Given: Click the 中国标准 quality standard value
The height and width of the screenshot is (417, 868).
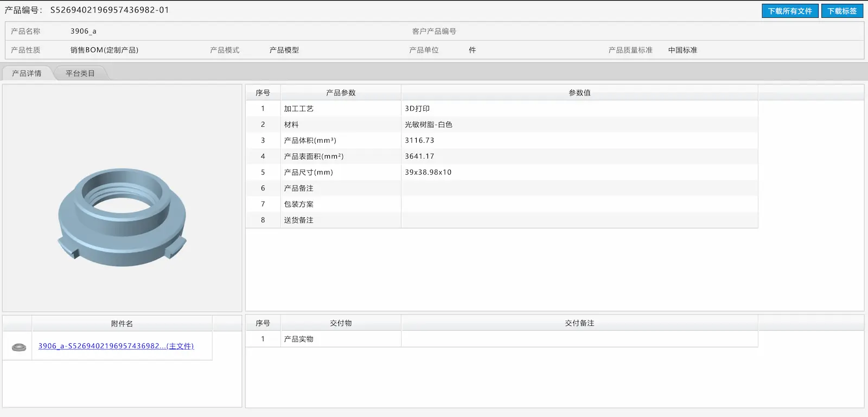Looking at the screenshot, I should point(682,50).
